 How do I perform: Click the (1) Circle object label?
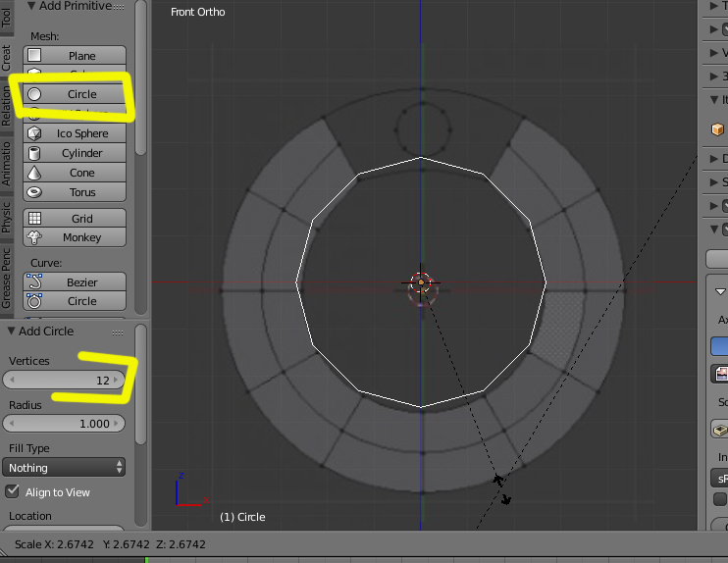tap(242, 517)
